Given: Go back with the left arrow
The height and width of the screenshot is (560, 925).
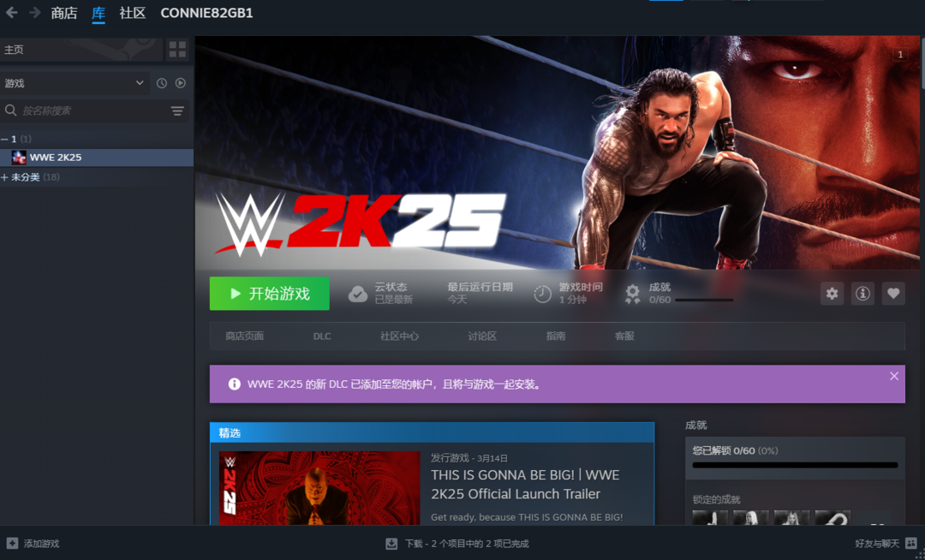Looking at the screenshot, I should 12,13.
